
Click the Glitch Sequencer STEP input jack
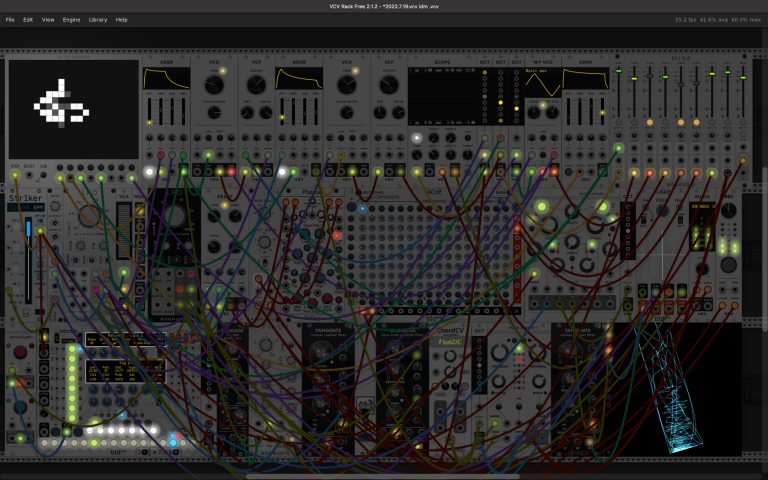[15, 175]
